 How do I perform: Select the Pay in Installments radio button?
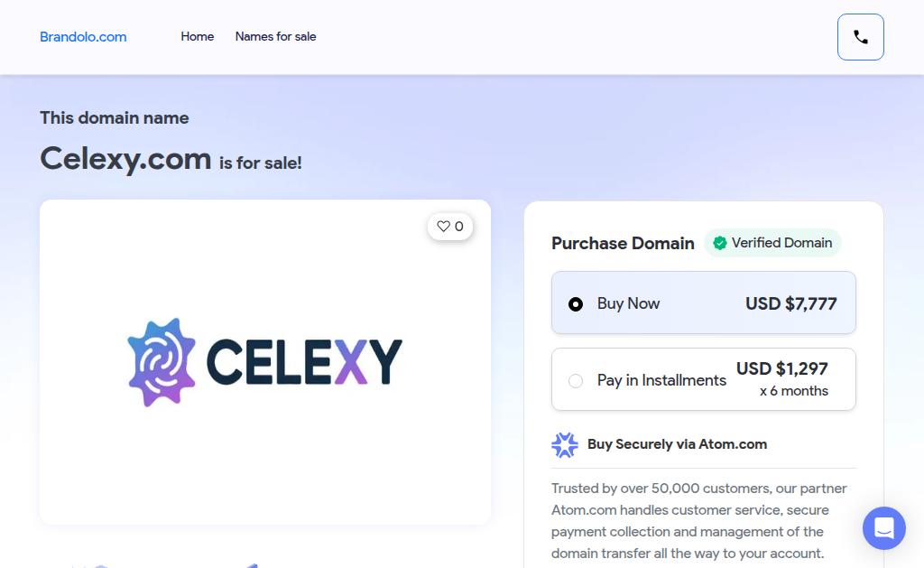(x=576, y=381)
